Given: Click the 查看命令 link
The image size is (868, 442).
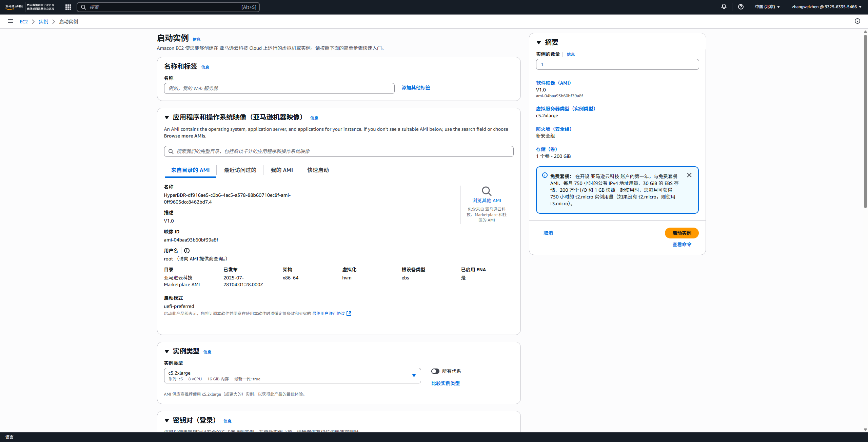Looking at the screenshot, I should [682, 245].
